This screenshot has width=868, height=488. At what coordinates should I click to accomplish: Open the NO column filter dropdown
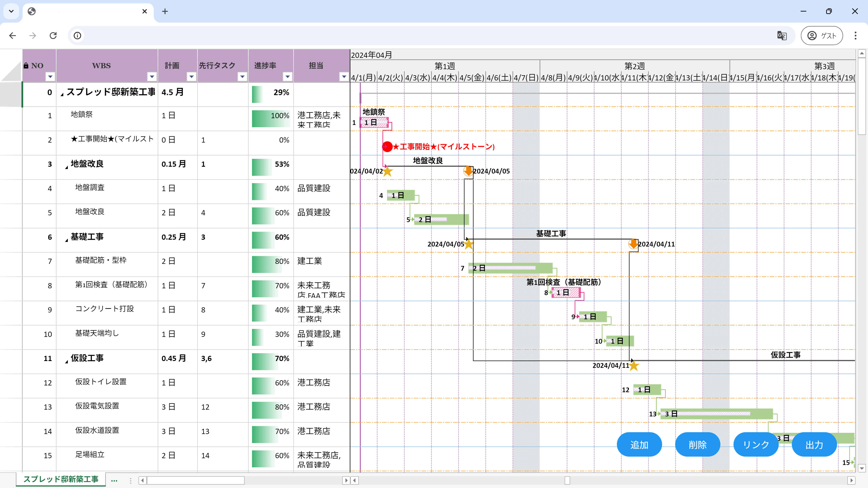click(50, 77)
